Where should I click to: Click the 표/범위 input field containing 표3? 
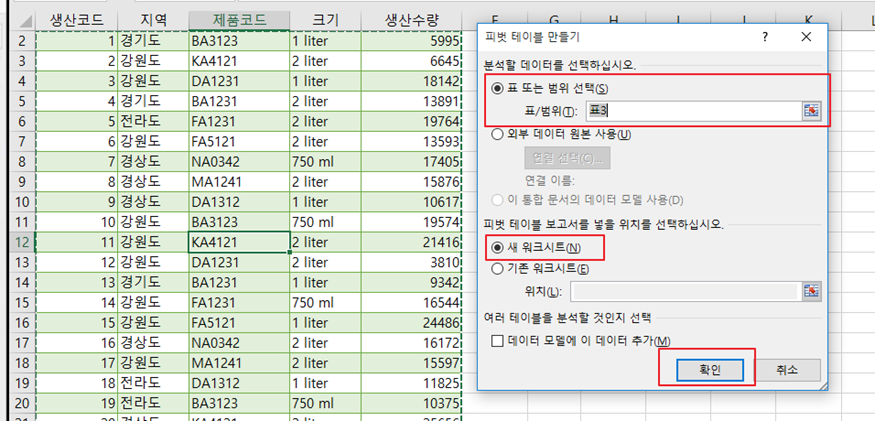(x=694, y=111)
